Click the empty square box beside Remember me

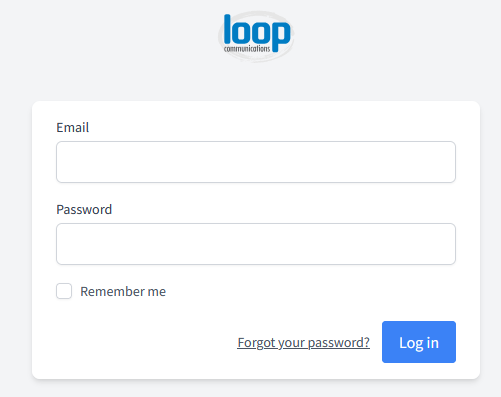(x=64, y=291)
